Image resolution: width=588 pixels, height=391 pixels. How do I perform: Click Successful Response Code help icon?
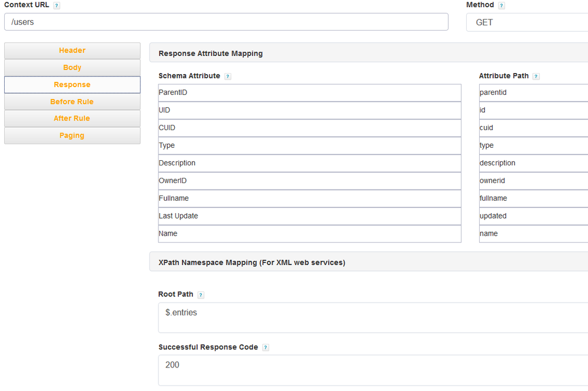(x=265, y=348)
